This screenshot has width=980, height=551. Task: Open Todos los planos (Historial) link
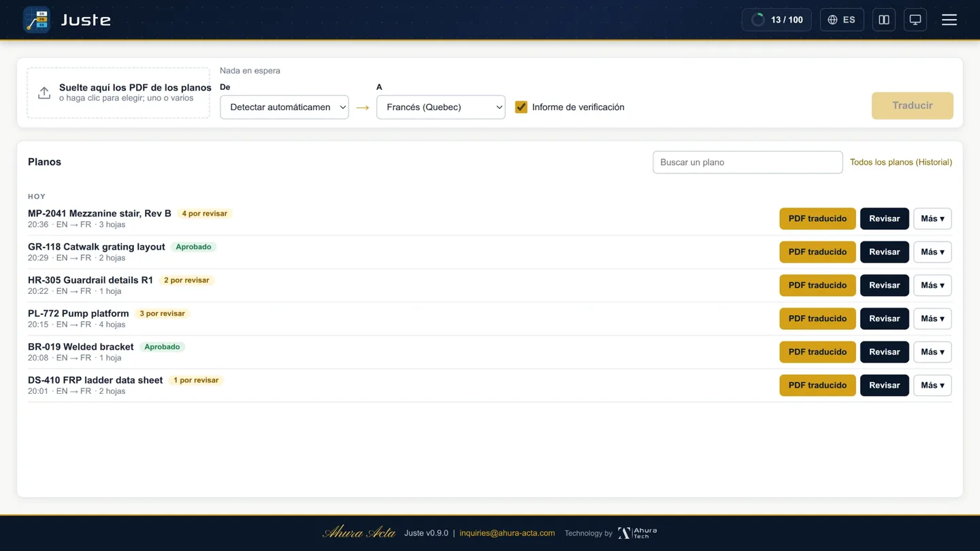tap(901, 162)
